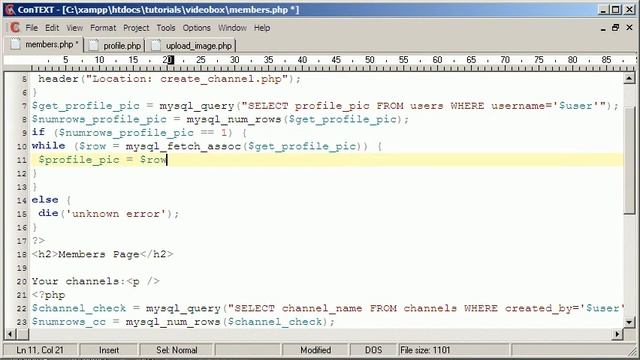The height and width of the screenshot is (360, 640).
Task: Switch to the profile.php tab
Action: [x=115, y=45]
